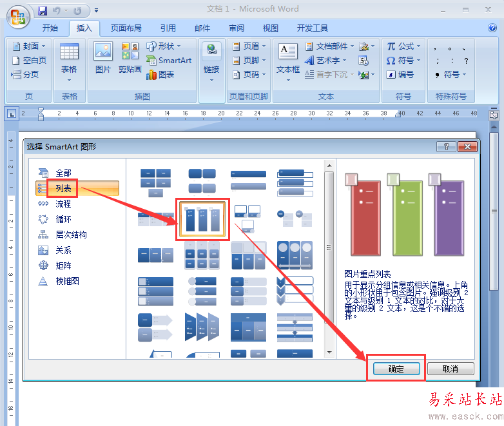Click the gallery scrollbar down arrow
504x426 pixels.
click(x=329, y=352)
